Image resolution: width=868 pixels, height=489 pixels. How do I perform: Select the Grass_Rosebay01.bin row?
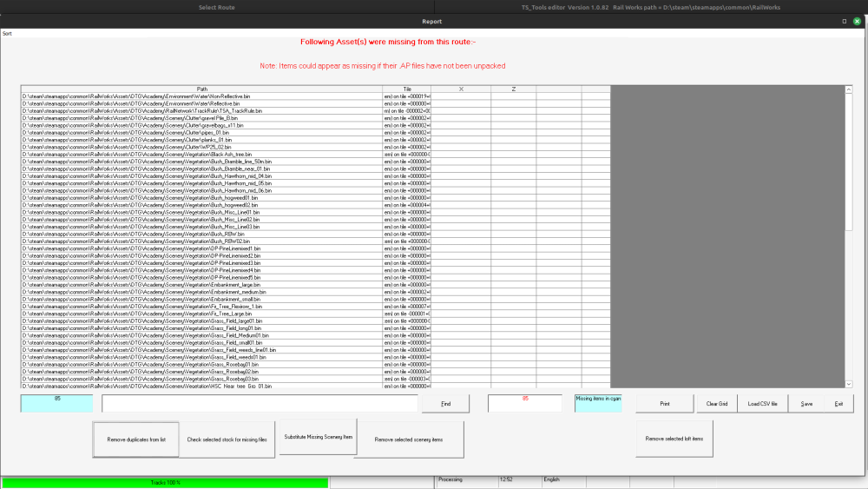(x=316, y=365)
